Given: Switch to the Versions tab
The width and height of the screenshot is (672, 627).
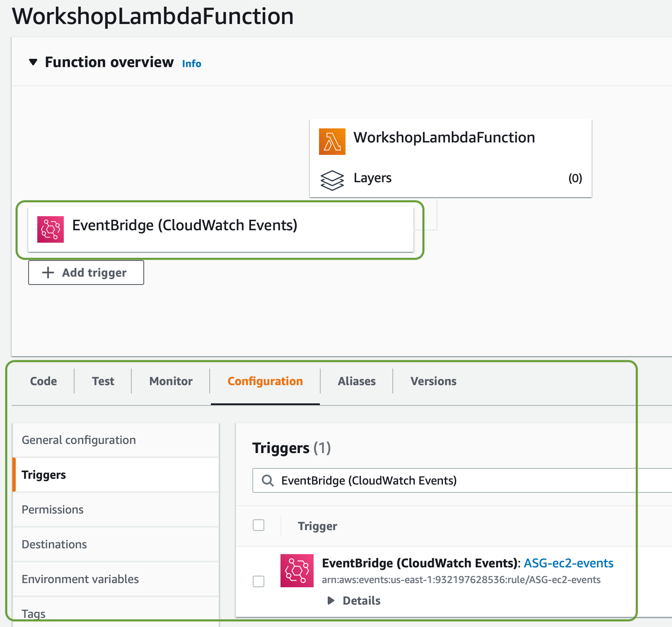Looking at the screenshot, I should click(x=433, y=381).
